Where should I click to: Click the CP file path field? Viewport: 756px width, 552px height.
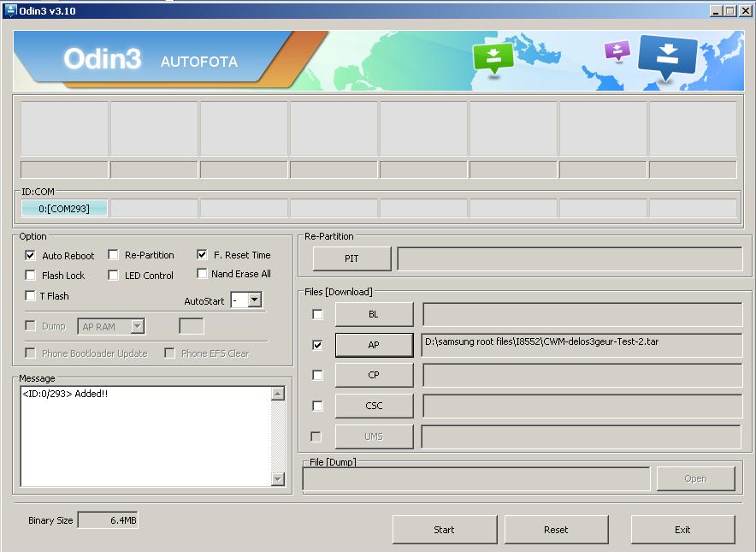point(582,375)
